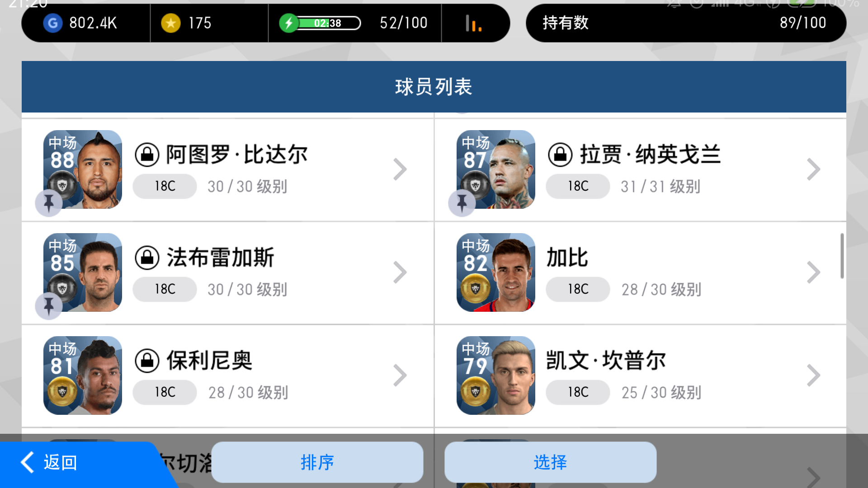Tap the blue GP currency icon
The width and height of the screenshot is (868, 488).
tap(53, 23)
